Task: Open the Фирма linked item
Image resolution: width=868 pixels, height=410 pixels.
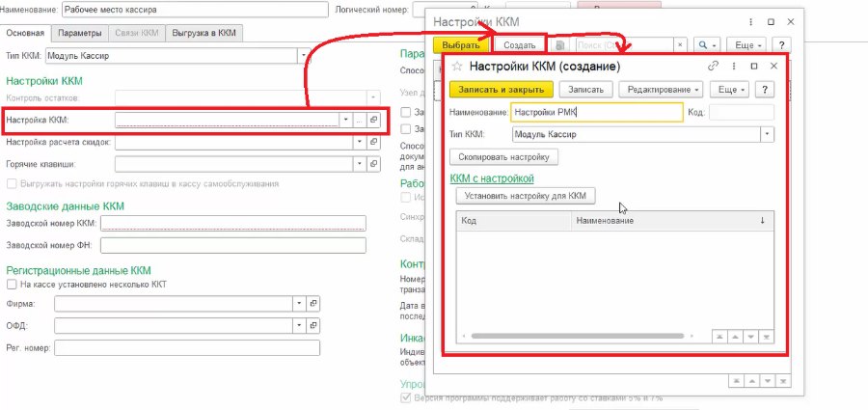Action: point(313,304)
